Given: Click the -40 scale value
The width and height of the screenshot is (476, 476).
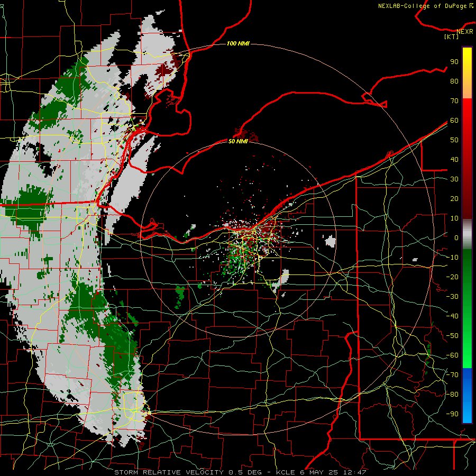Looking at the screenshot, I should coord(452,316).
